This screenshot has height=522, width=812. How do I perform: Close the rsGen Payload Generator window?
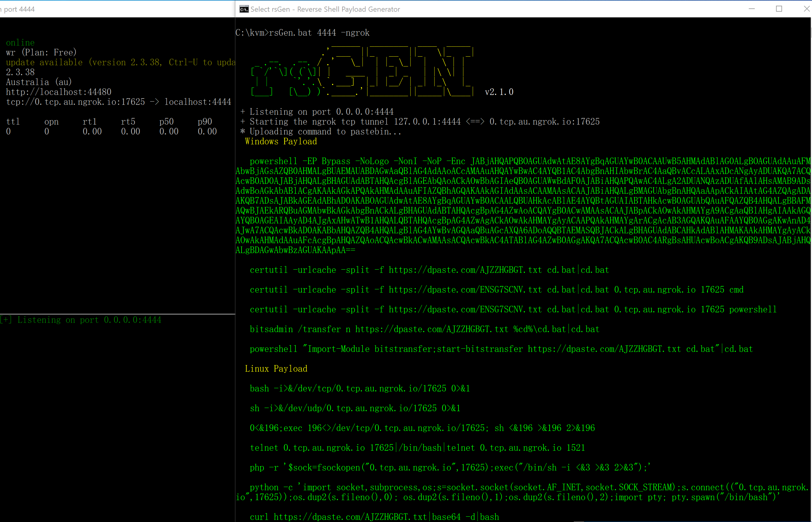pos(807,9)
